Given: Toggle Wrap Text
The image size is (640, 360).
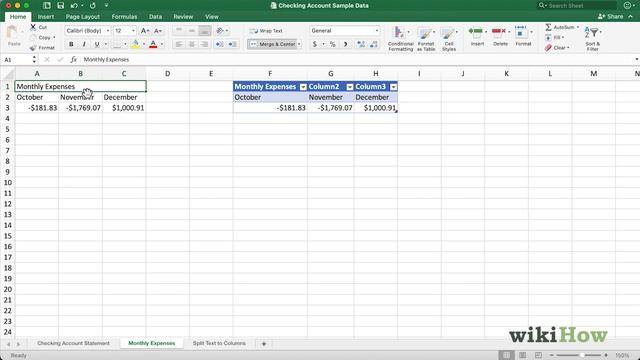Looking at the screenshot, I should tap(266, 31).
